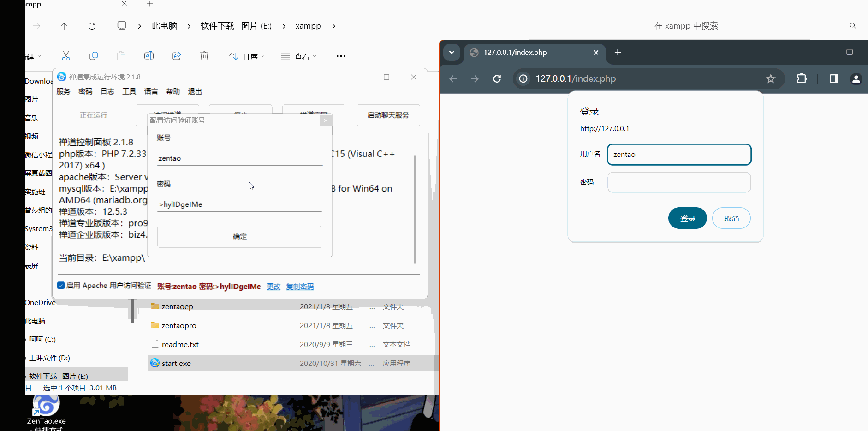Open a new browser tab
868x431 pixels.
pos(618,53)
